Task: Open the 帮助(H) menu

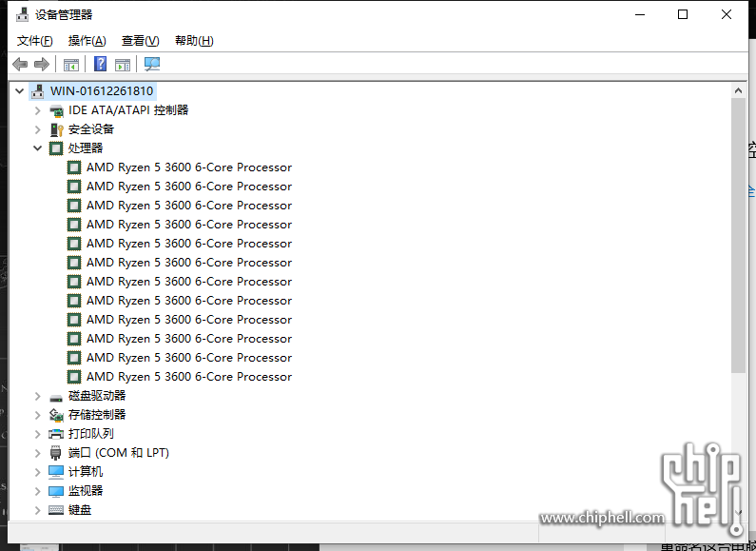Action: point(194,41)
